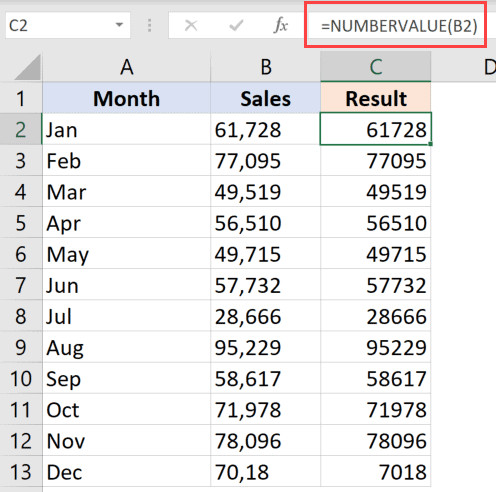Click the Select All triangle at the grid corner
Image resolution: width=496 pixels, height=492 pixels.
click(x=28, y=67)
